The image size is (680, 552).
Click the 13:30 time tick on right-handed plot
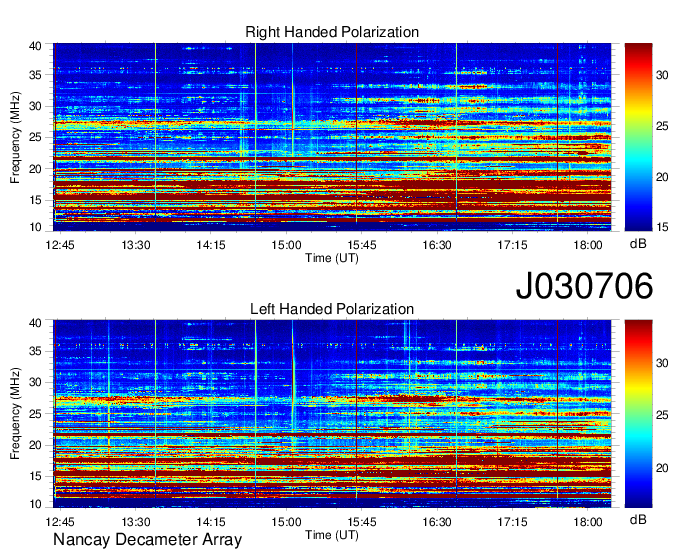pos(135,245)
